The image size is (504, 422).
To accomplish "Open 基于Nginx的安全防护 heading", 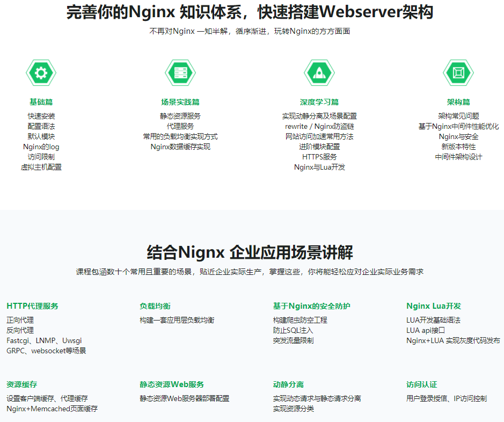I will (311, 306).
